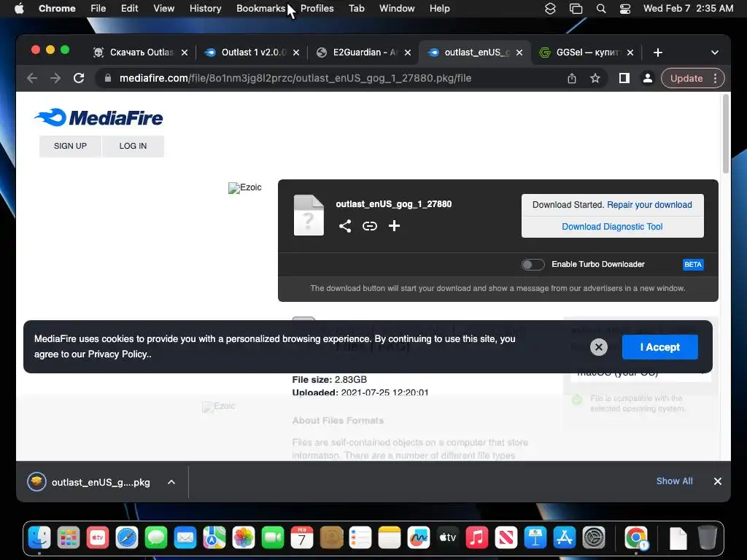Copy link using chain link icon

pyautogui.click(x=370, y=226)
